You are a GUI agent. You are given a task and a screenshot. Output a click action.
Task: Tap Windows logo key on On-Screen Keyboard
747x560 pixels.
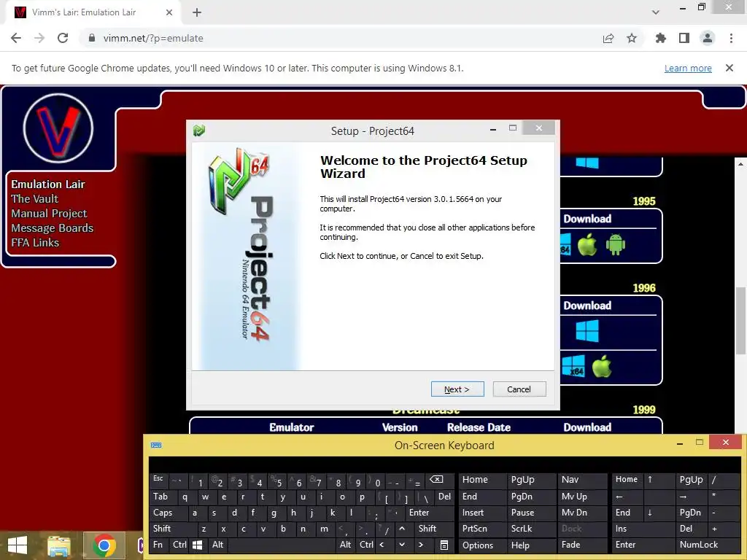pos(197,545)
